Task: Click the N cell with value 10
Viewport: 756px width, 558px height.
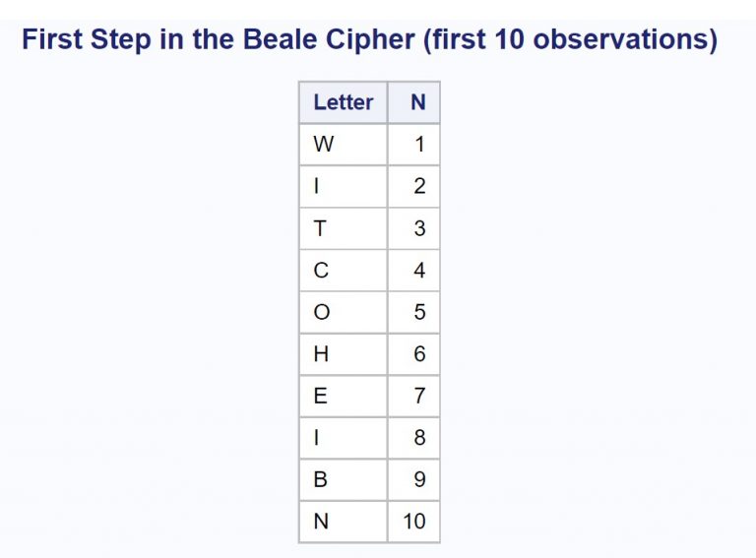Action: click(413, 522)
